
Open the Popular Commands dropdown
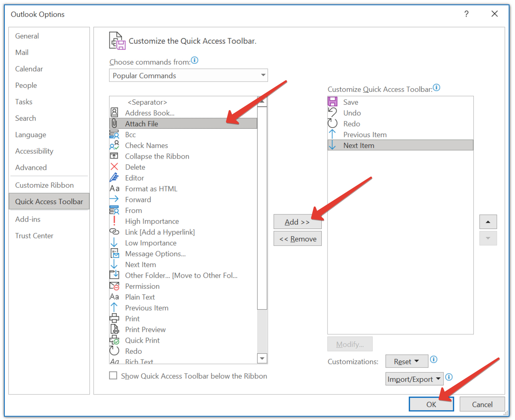point(189,75)
